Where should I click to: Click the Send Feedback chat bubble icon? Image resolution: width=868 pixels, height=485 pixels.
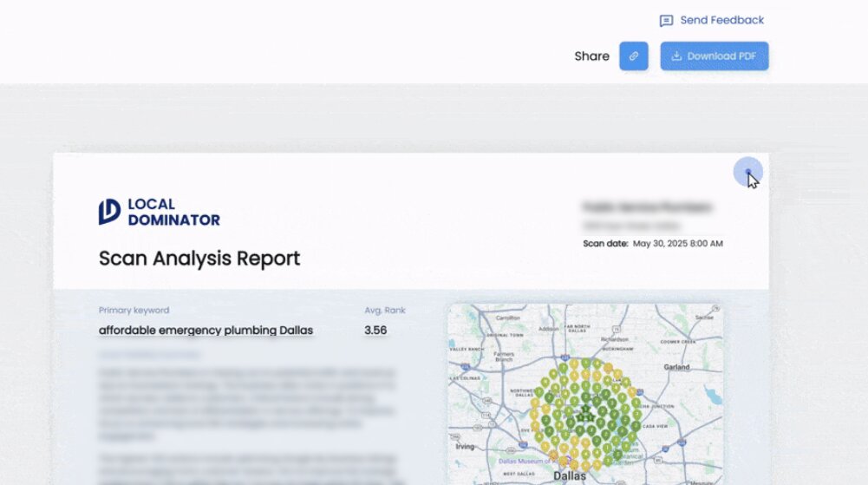tap(666, 21)
